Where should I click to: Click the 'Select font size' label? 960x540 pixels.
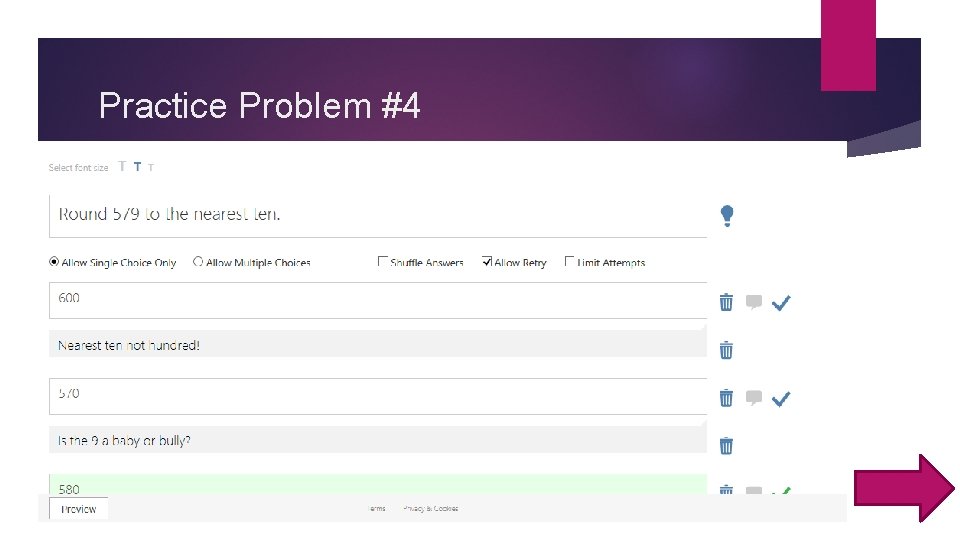(78, 168)
